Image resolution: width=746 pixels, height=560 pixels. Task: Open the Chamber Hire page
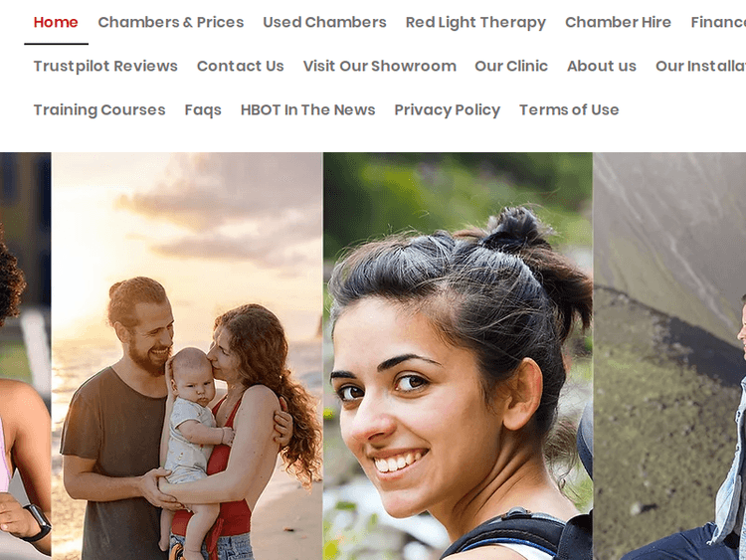pyautogui.click(x=618, y=22)
